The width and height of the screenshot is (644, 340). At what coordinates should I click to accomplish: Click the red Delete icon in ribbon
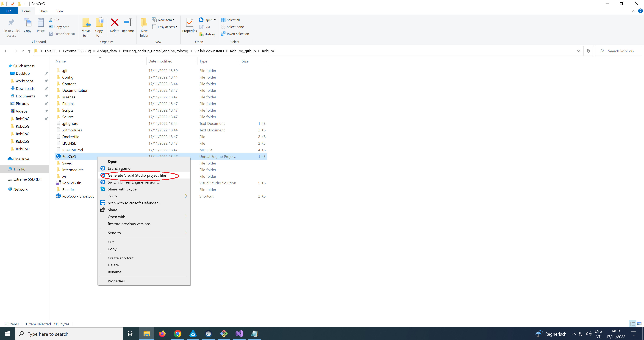pos(114,23)
